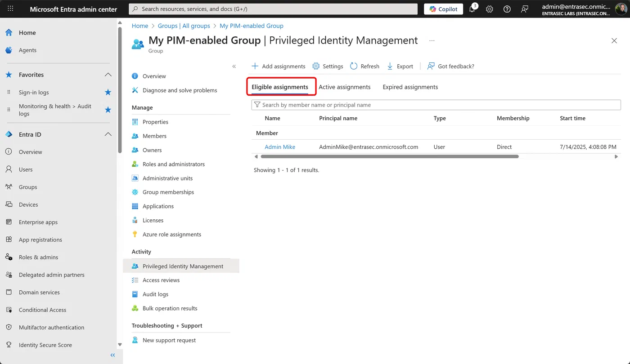
Task: Unfavorite Monitoring & health Audit logs star
Action: point(108,110)
